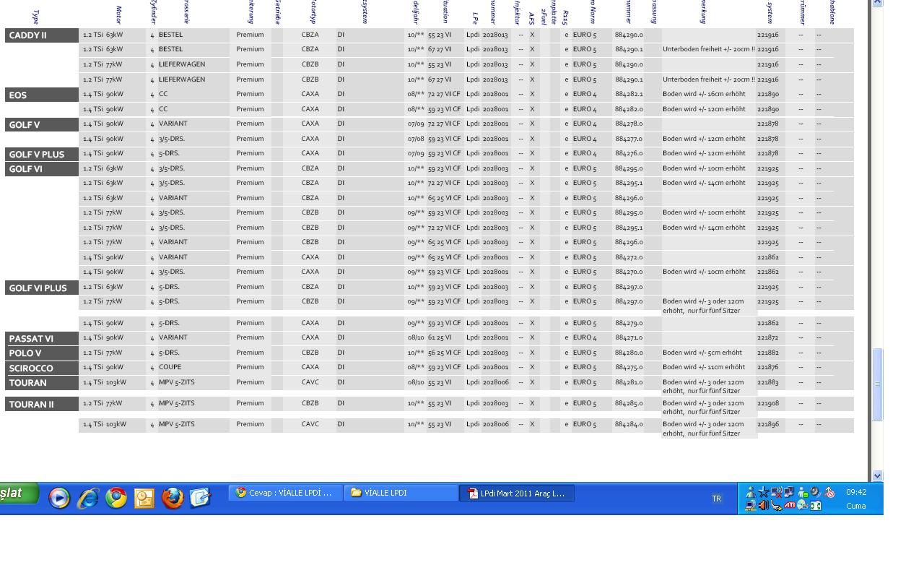
Task: Click the 09:42 taskbar clock
Action: [856, 492]
